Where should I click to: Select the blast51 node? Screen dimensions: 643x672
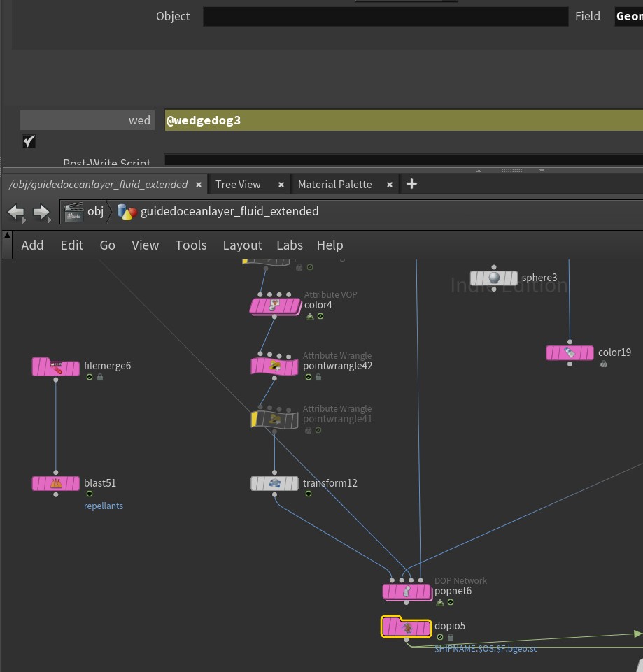[x=56, y=483]
